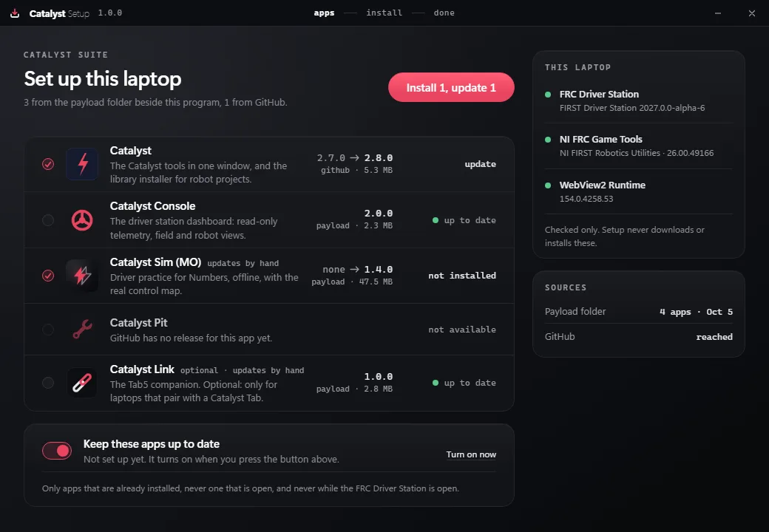Click the Catalyst lightning bolt app icon
Image resolution: width=769 pixels, height=532 pixels.
point(82,163)
